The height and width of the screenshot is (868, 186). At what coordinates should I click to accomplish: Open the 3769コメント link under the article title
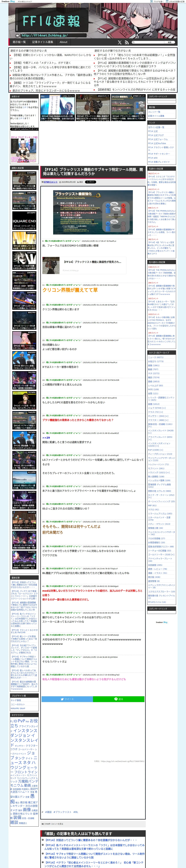(51, 182)
